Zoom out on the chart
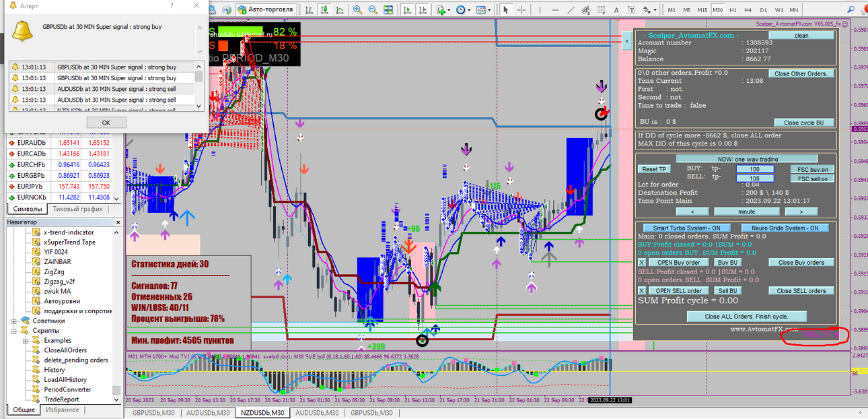The image size is (868, 419). point(373,10)
